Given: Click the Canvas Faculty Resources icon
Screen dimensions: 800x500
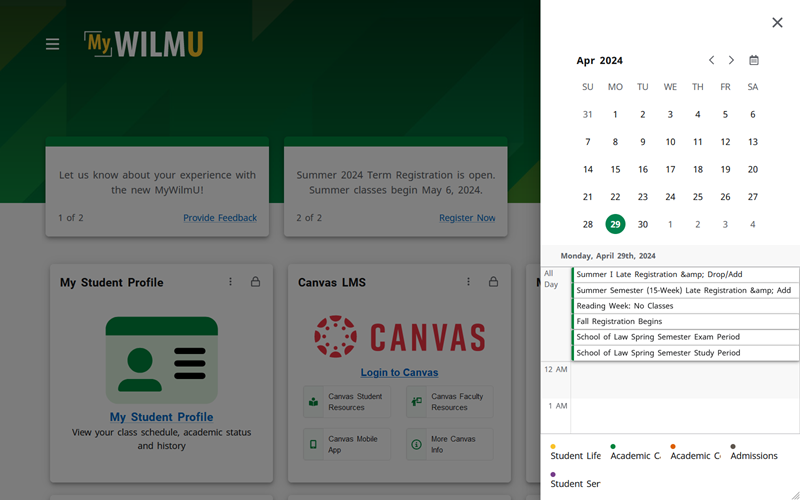Looking at the screenshot, I should [x=416, y=402].
